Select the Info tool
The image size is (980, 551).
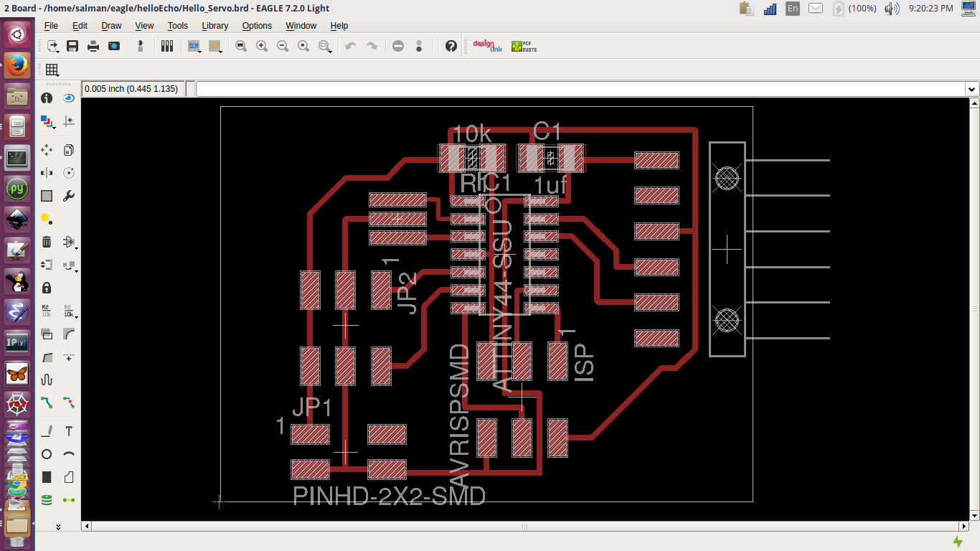click(x=46, y=98)
